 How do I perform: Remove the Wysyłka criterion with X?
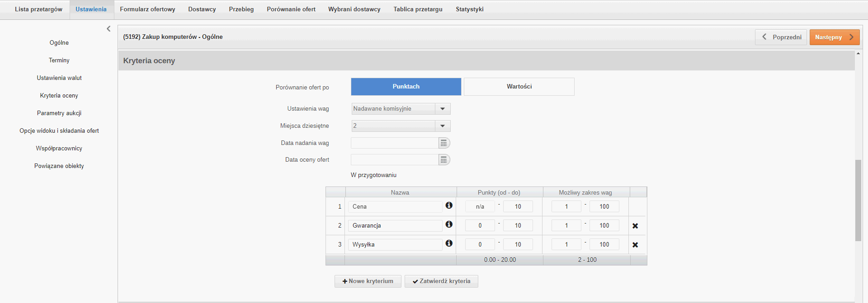point(635,245)
